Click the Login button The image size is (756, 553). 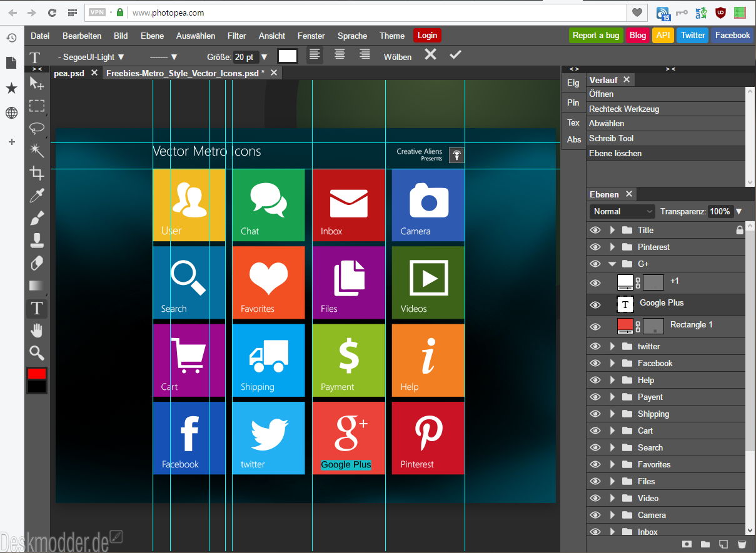[427, 36]
